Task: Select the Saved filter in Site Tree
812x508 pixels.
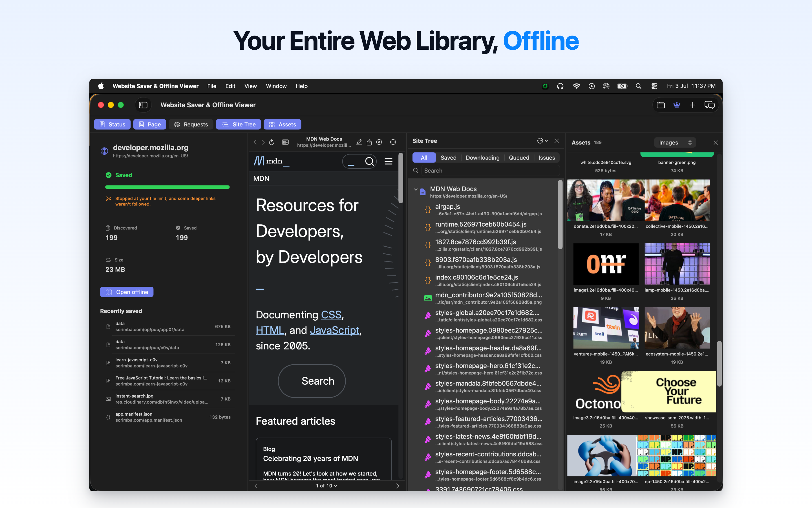Action: pyautogui.click(x=448, y=157)
